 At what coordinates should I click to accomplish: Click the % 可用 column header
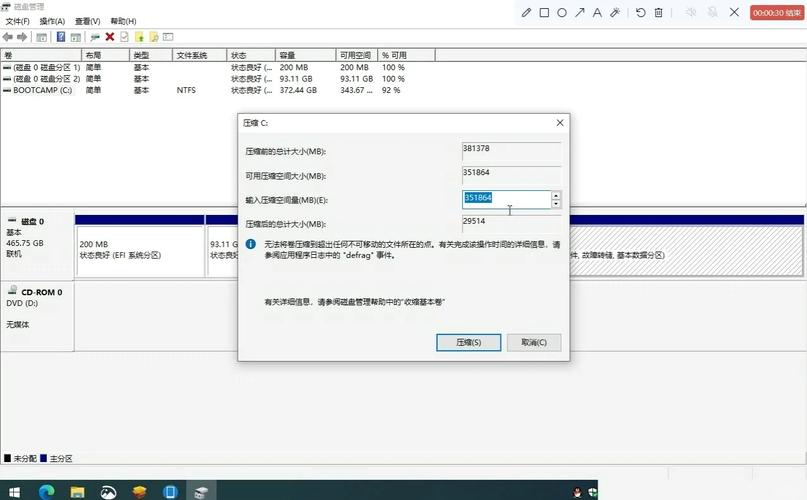point(407,55)
